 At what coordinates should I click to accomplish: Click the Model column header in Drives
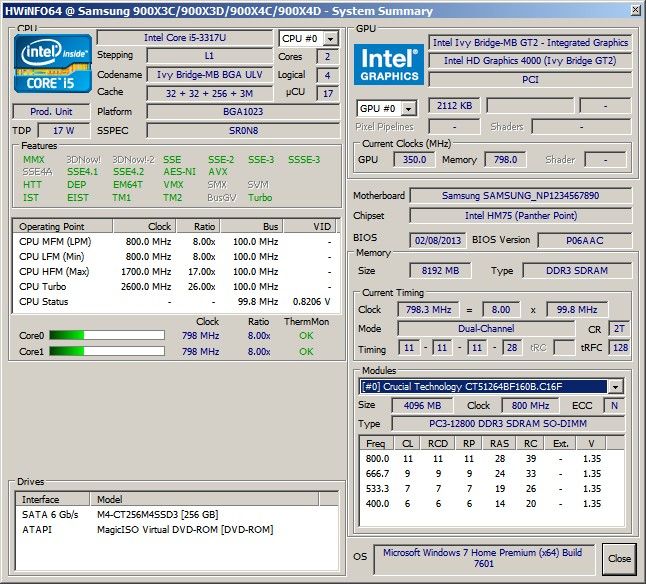[x=204, y=500]
